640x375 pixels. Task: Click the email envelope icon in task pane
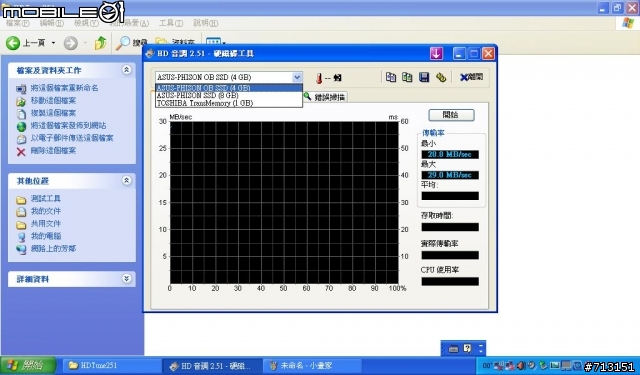21,139
